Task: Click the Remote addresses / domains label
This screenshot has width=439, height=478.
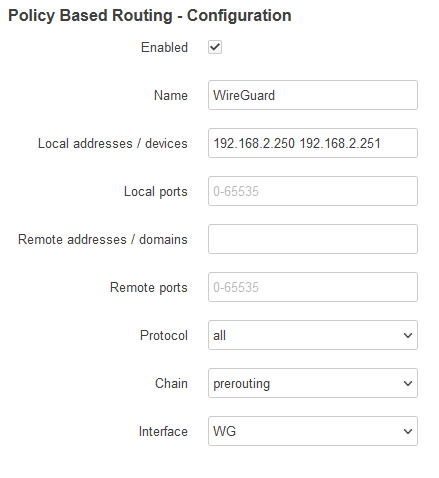Action: (x=103, y=239)
